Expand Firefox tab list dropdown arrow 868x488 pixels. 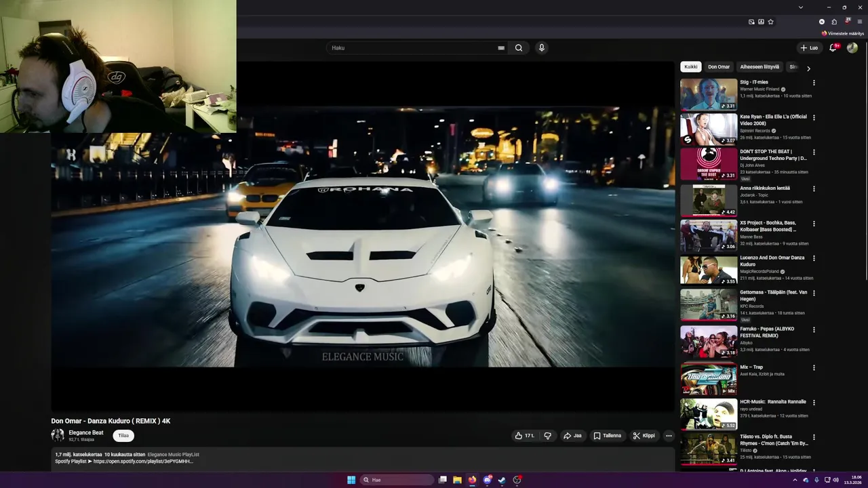click(x=801, y=7)
